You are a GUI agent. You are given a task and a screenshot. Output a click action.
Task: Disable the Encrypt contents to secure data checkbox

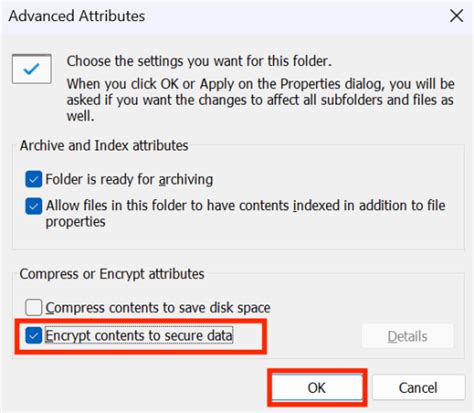[34, 335]
